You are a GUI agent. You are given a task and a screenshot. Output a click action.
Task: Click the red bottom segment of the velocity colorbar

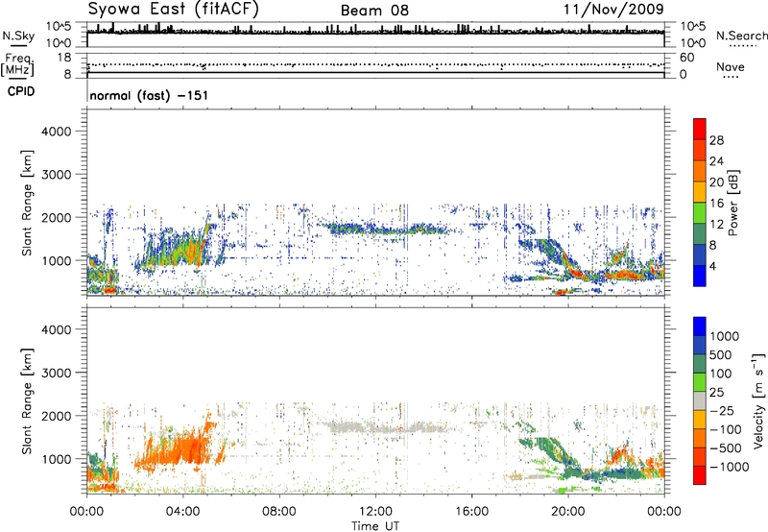[x=700, y=475]
